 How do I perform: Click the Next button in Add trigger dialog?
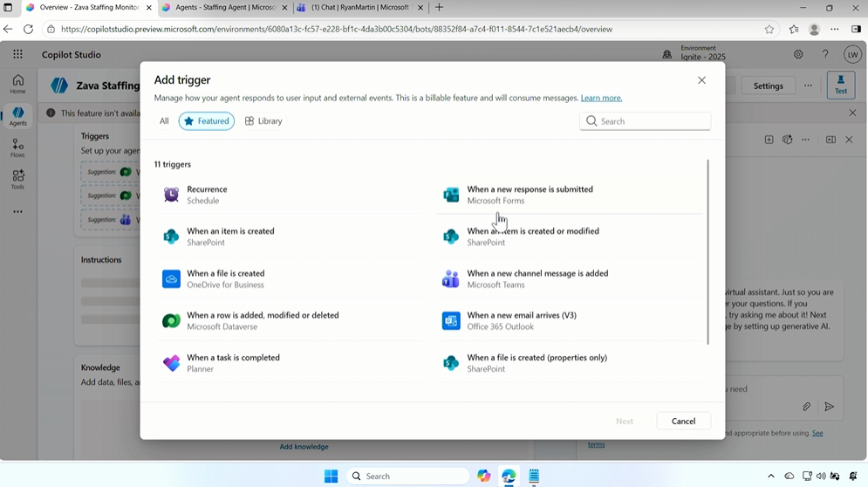coord(625,421)
